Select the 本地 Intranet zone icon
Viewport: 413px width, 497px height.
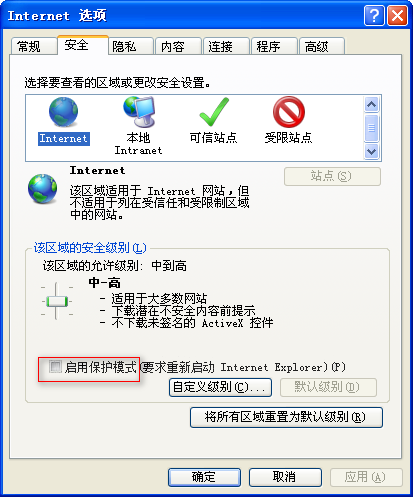point(139,112)
